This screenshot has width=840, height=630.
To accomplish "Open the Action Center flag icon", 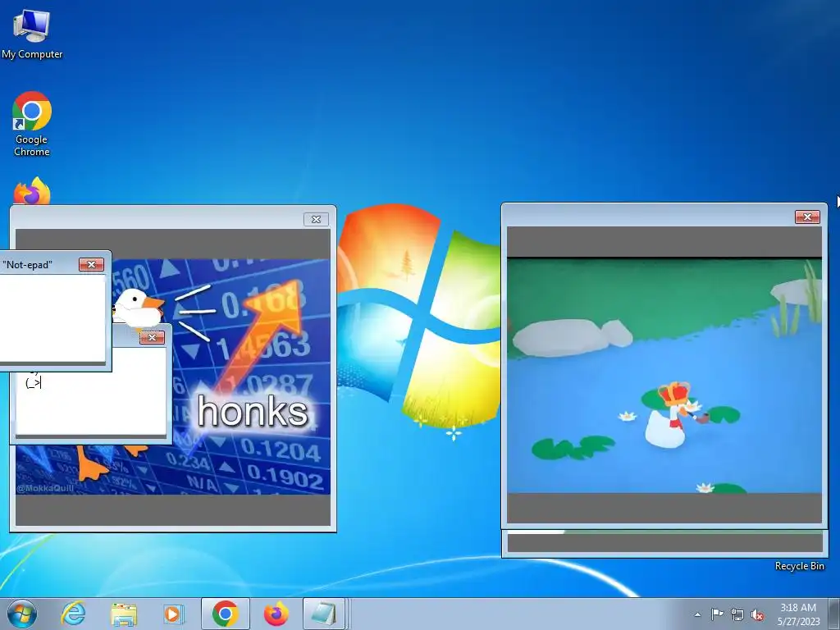I will coord(717,614).
